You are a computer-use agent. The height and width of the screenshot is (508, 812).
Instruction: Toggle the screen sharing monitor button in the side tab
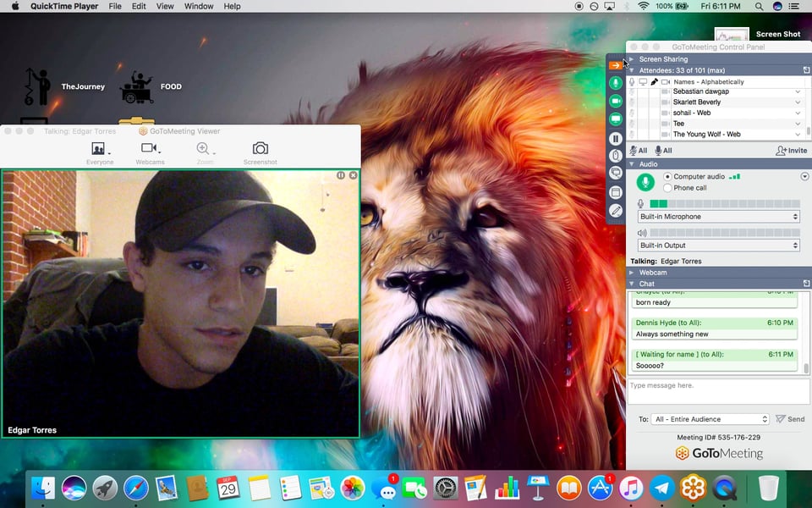(x=615, y=119)
